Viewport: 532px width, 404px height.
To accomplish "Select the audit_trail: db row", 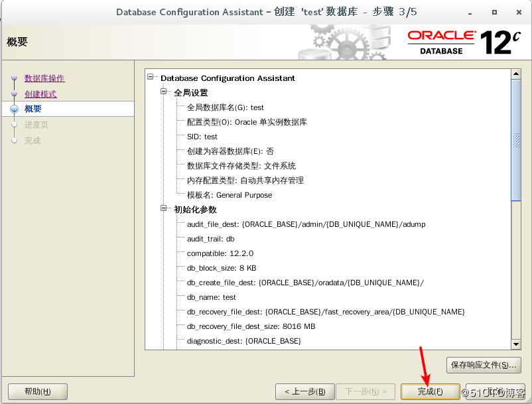I will point(211,239).
